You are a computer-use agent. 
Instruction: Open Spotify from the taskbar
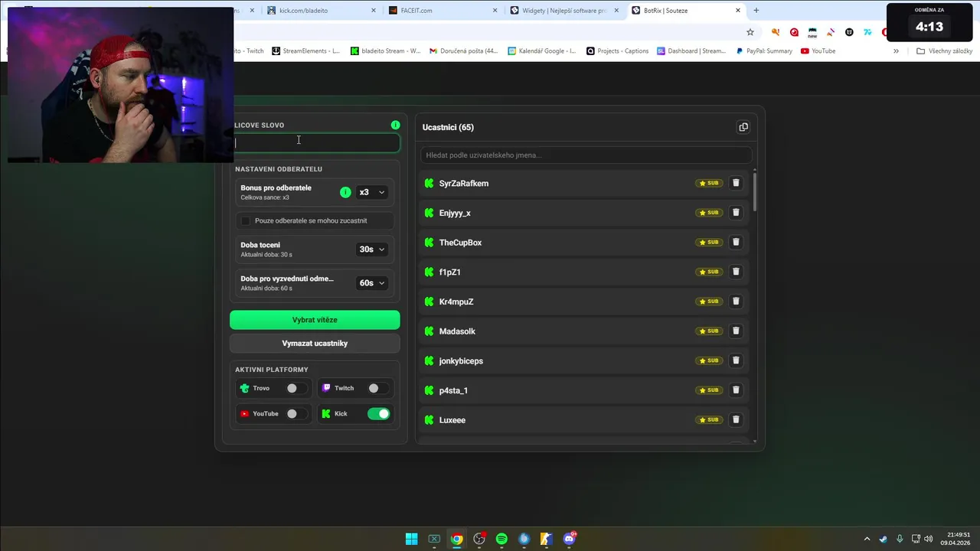tap(501, 539)
